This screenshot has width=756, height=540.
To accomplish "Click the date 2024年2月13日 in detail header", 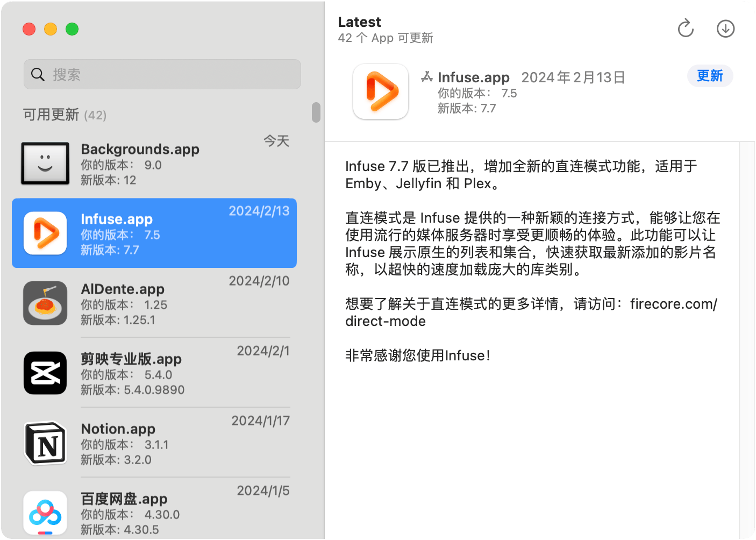I will coord(573,77).
